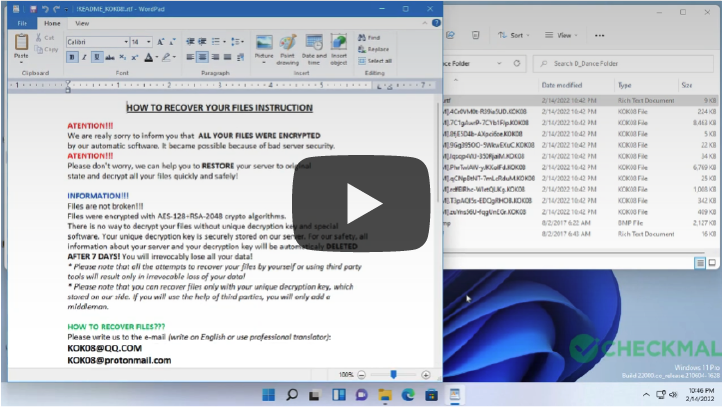
Task: Decrease paragraph indent
Action: pyautogui.click(x=190, y=42)
